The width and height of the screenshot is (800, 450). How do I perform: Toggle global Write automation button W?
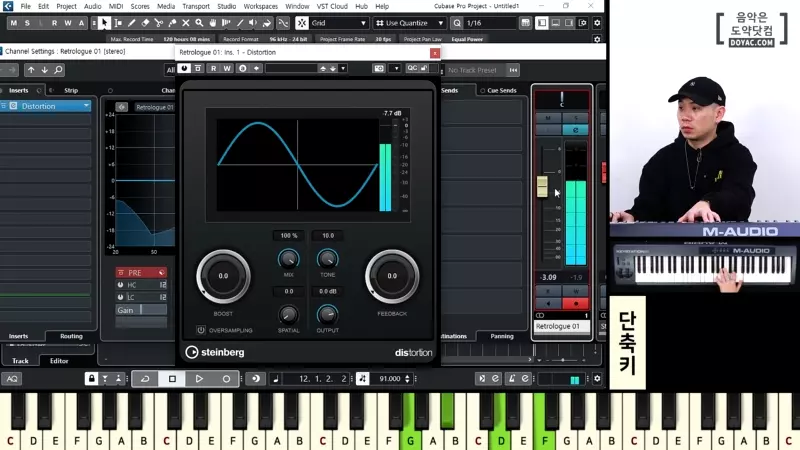pyautogui.click(x=68, y=23)
